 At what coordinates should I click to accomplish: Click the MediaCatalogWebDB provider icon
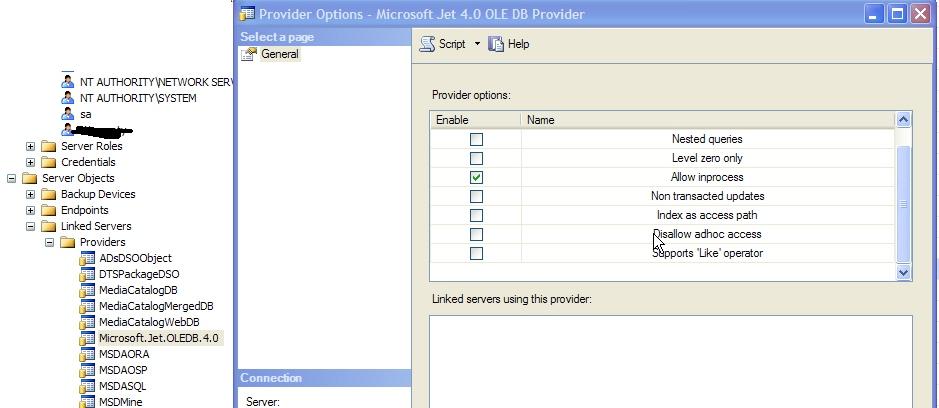(x=87, y=322)
